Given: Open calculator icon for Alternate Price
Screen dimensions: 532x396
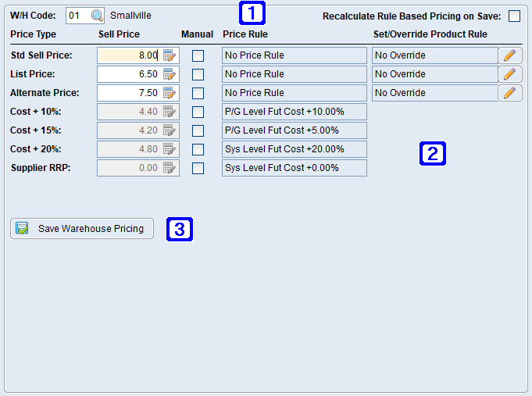Looking at the screenshot, I should [170, 93].
